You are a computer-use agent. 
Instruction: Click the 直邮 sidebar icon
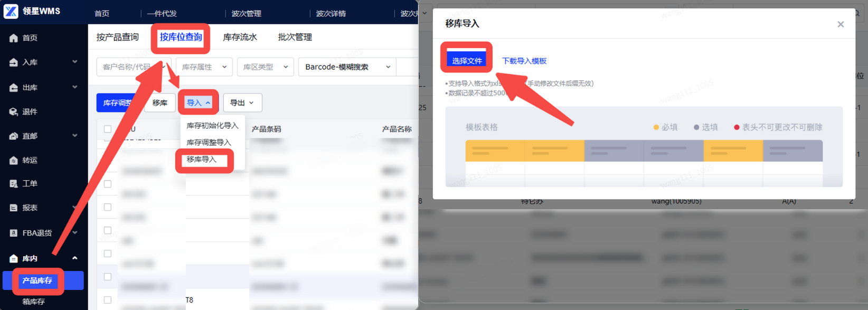click(14, 136)
